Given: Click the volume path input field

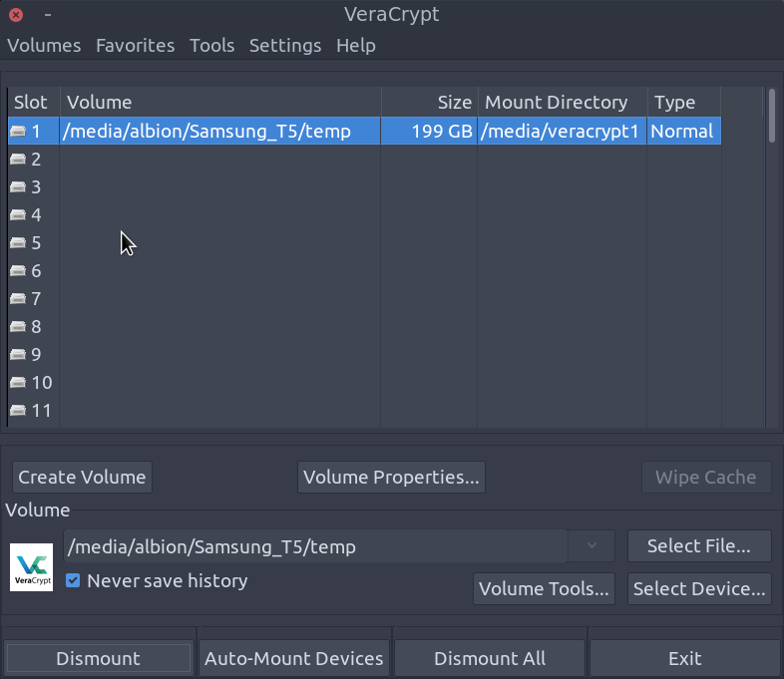Looking at the screenshot, I should click(314, 546).
